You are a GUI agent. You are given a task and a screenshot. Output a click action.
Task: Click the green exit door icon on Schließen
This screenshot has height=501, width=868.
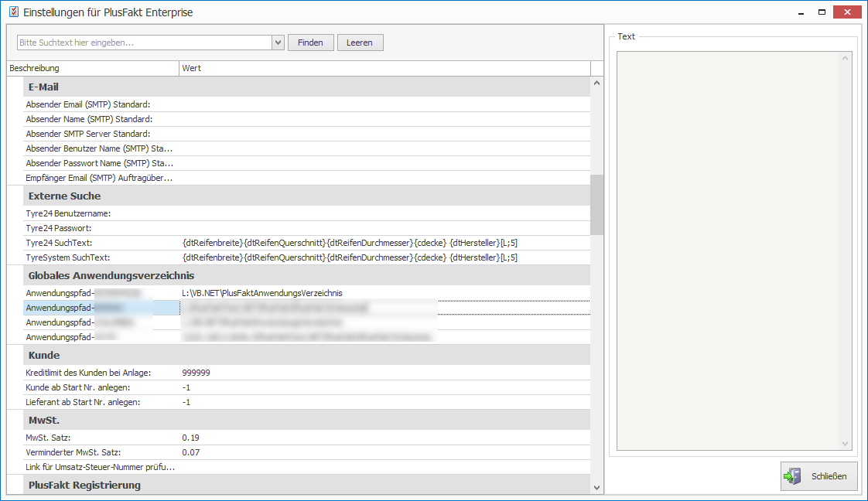click(793, 476)
